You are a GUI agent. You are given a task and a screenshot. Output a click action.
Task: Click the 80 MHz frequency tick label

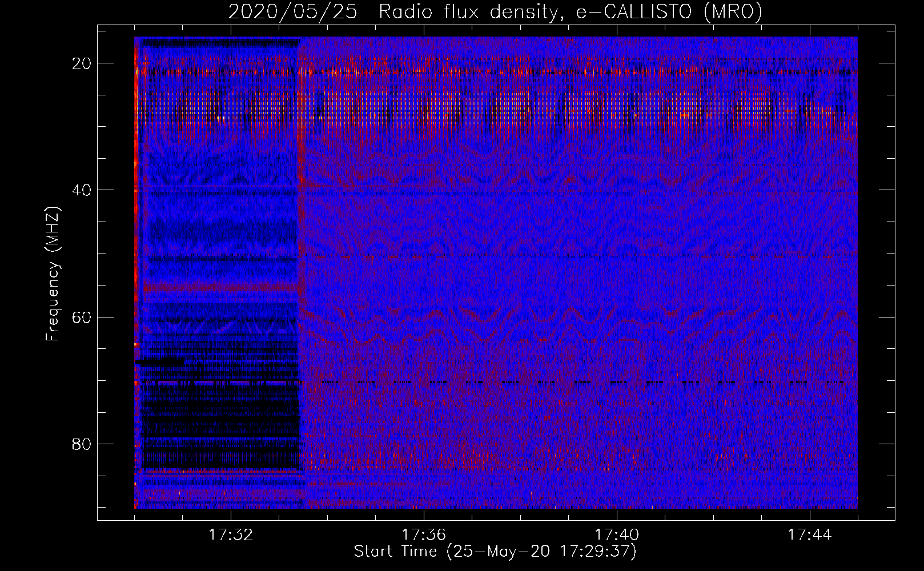click(x=82, y=444)
